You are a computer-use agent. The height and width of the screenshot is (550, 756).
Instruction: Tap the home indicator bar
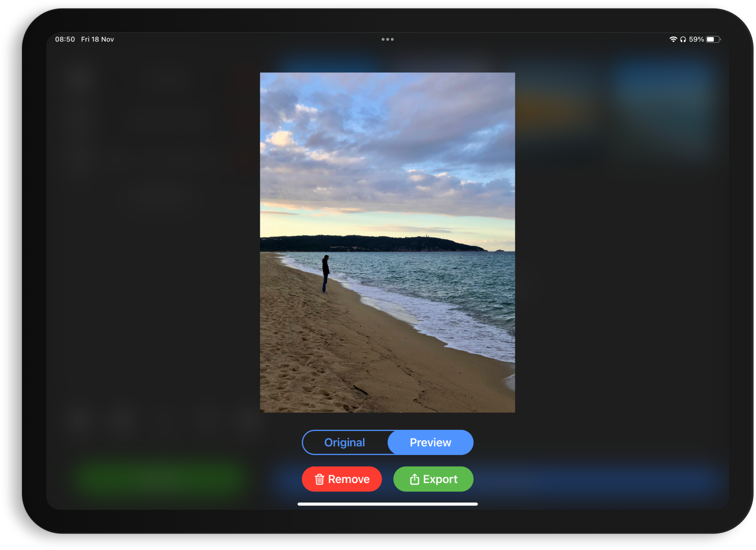(388, 504)
